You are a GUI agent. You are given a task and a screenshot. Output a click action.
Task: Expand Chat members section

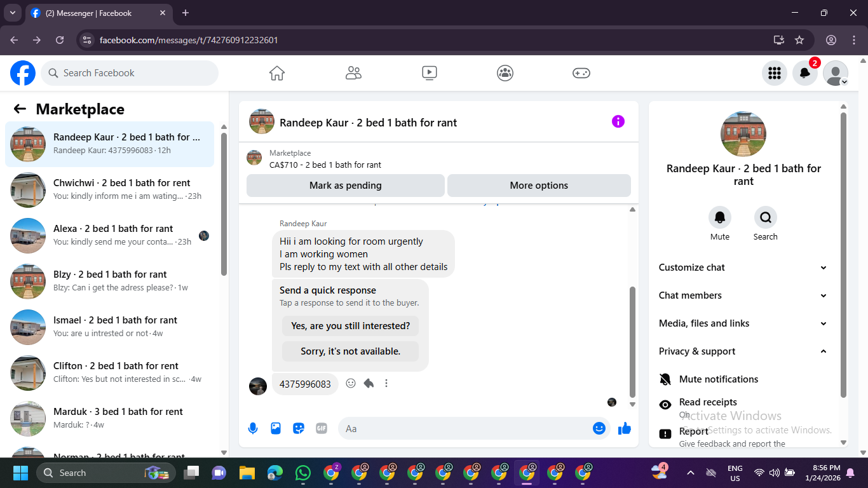[x=743, y=295]
